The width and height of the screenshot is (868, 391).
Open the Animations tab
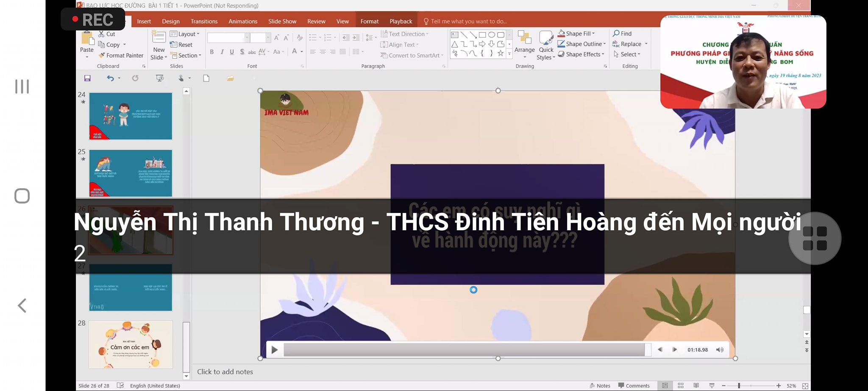pos(243,21)
